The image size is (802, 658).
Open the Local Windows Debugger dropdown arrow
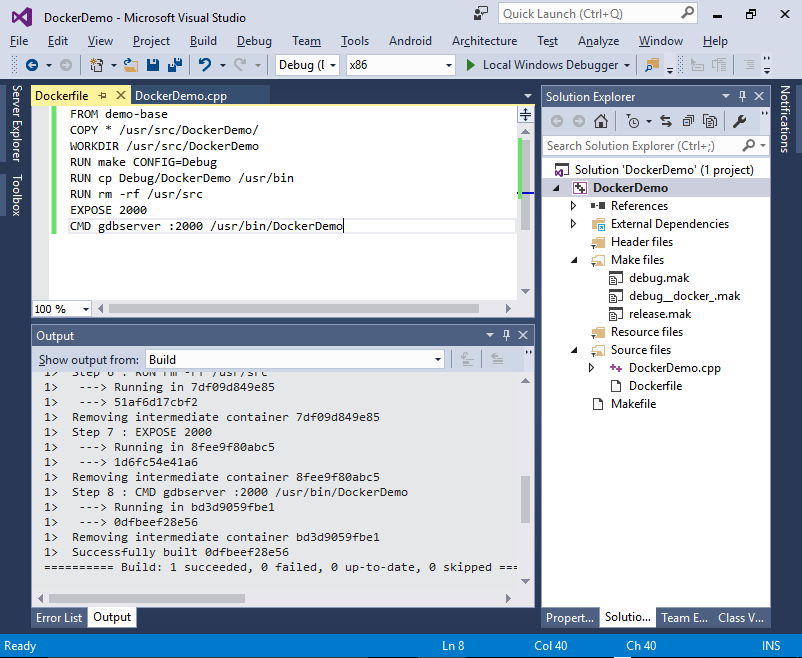click(627, 65)
